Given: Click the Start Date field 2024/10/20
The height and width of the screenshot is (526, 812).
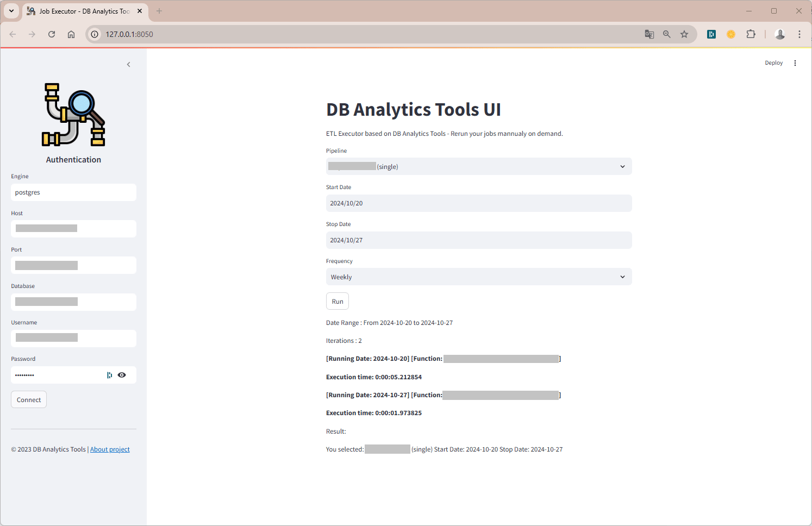Looking at the screenshot, I should [x=479, y=203].
